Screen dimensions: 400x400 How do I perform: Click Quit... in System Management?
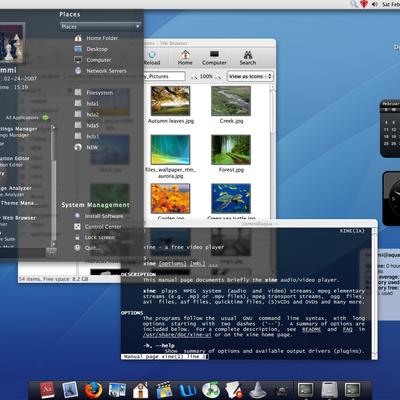87,248
